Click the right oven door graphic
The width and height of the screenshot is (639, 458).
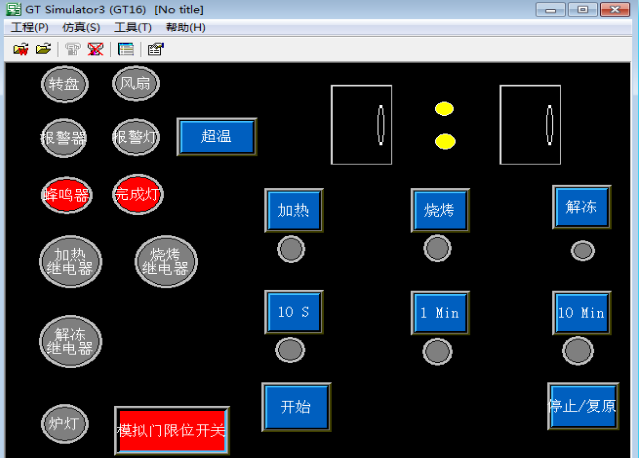(x=530, y=125)
